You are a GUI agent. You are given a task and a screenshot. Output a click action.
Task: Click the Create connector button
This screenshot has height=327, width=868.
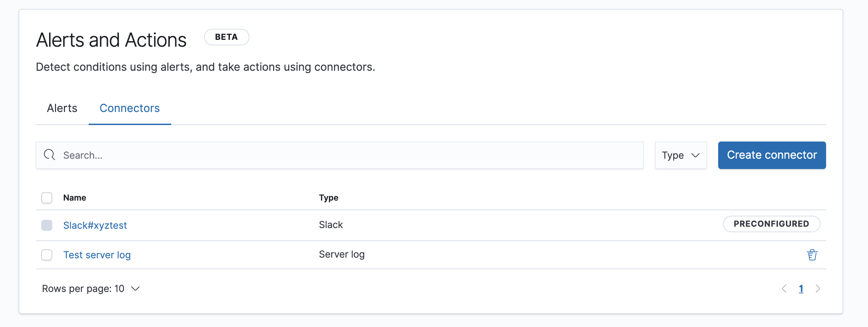(x=772, y=155)
